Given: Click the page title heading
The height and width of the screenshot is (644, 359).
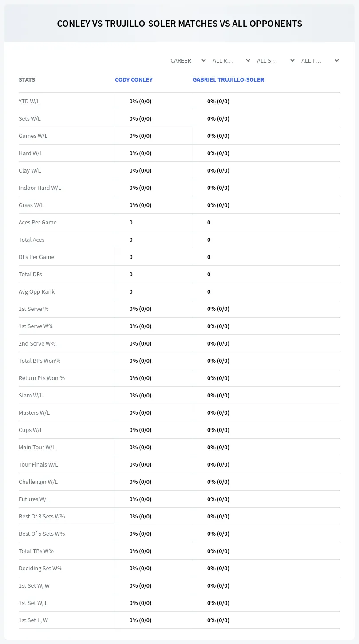Looking at the screenshot, I should (180, 24).
